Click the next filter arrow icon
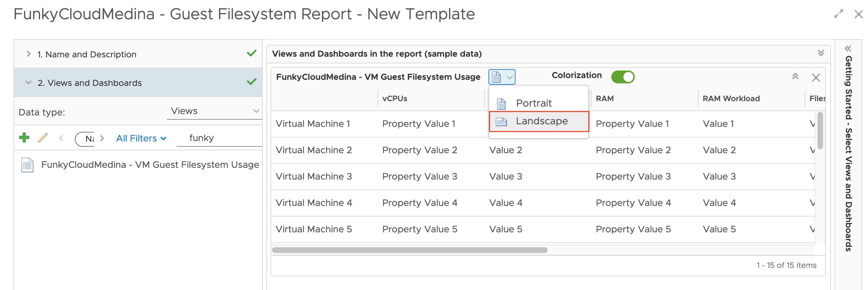868x290 pixels. pyautogui.click(x=102, y=138)
